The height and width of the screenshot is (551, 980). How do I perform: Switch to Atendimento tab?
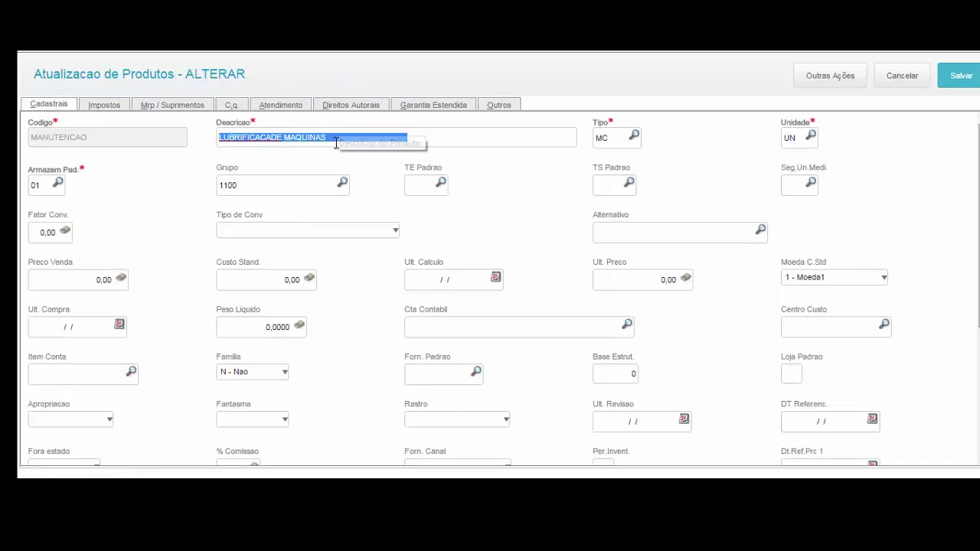pyautogui.click(x=281, y=105)
